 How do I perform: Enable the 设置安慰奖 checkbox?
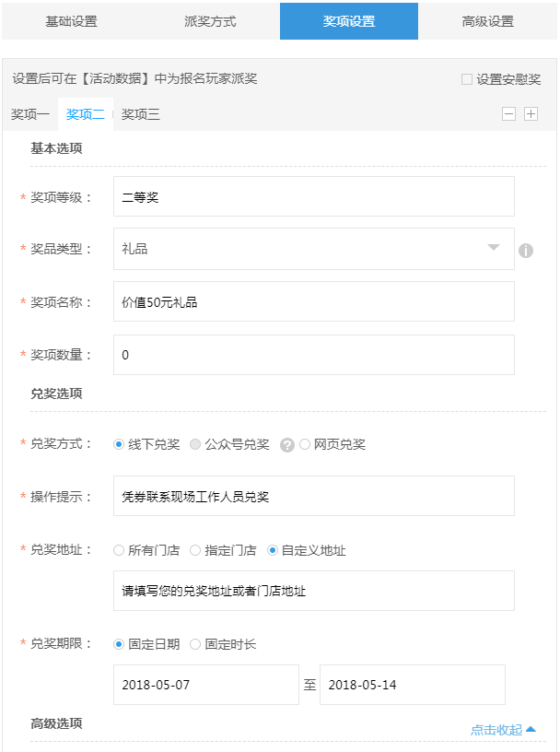466,79
